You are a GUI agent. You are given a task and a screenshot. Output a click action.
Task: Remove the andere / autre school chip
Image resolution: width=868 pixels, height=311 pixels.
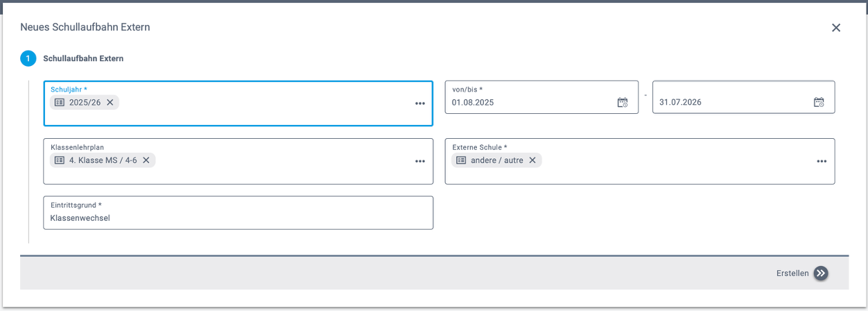click(532, 160)
